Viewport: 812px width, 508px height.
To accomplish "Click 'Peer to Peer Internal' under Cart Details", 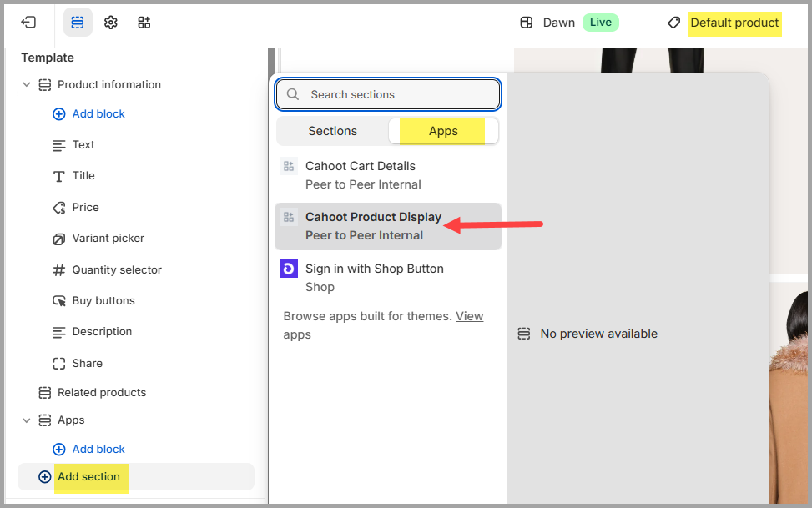I will 363,184.
